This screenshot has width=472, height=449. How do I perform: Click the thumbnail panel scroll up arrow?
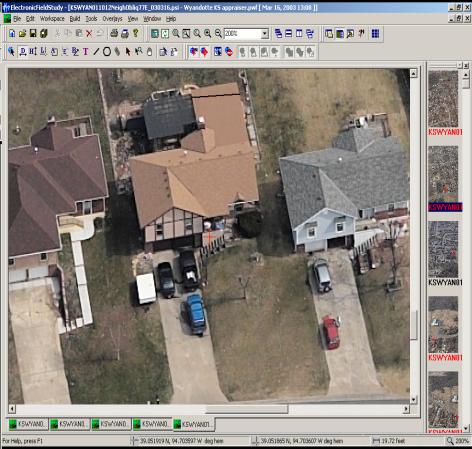tap(466, 75)
